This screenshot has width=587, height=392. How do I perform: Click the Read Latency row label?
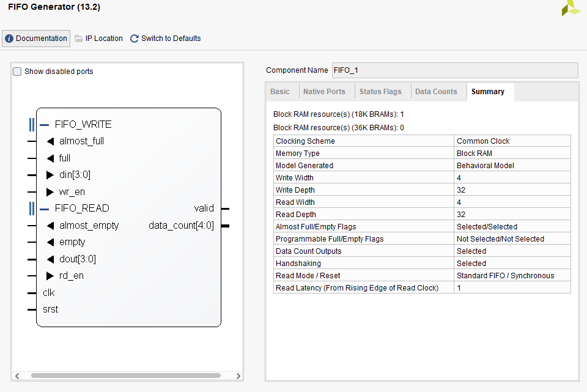tap(357, 288)
